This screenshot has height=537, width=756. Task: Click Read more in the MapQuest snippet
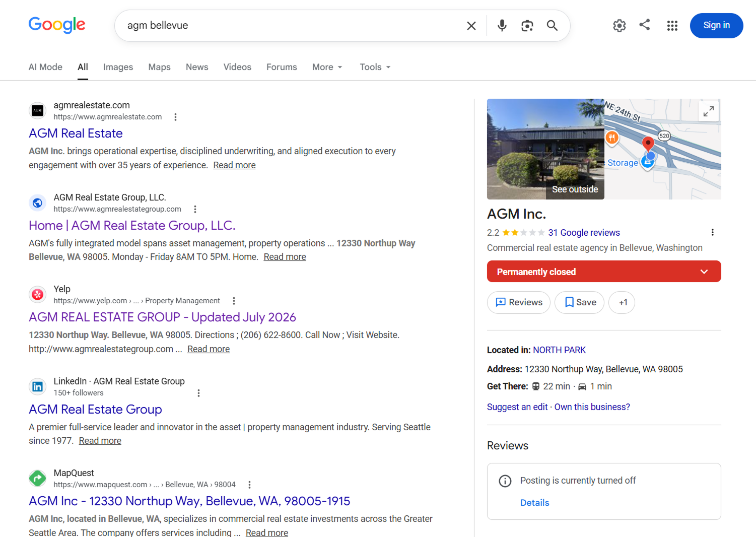click(x=267, y=532)
